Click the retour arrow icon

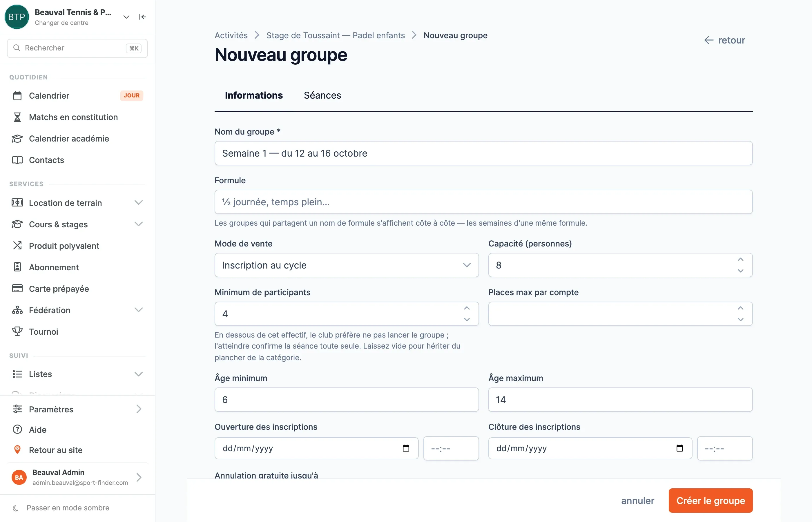(709, 40)
